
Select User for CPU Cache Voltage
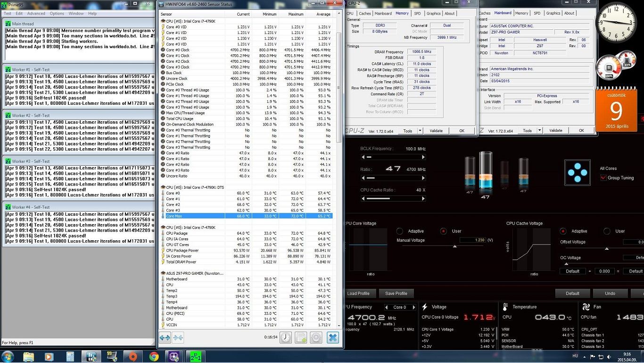607,231
